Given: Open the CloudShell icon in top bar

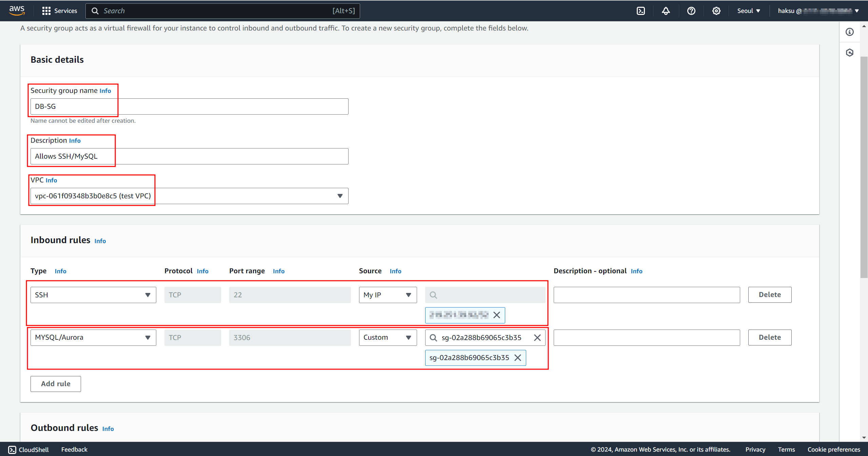Looking at the screenshot, I should [x=641, y=11].
